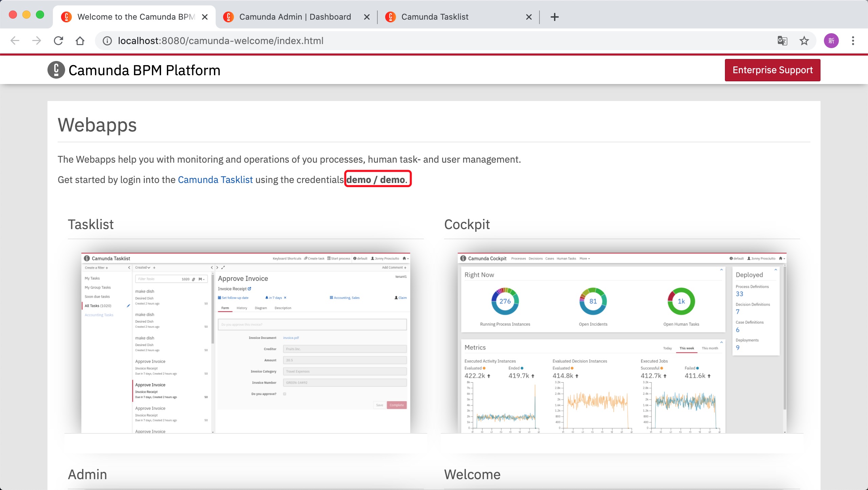Click the browser reload/refresh icon
The height and width of the screenshot is (490, 868).
point(58,41)
